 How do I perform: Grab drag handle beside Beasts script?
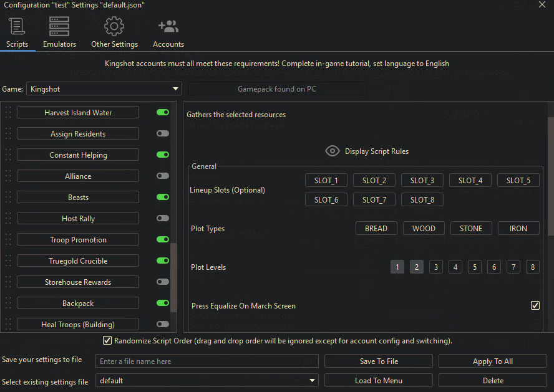pyautogui.click(x=8, y=198)
